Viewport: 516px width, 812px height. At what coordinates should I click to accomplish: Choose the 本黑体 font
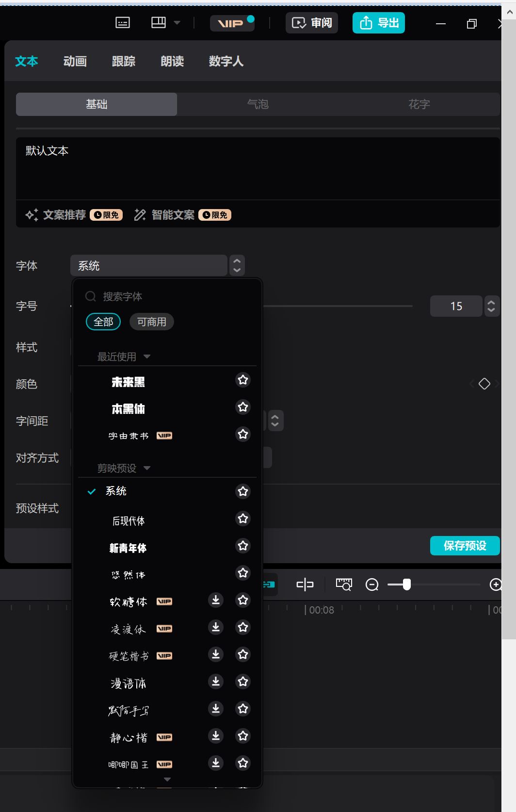(x=129, y=409)
